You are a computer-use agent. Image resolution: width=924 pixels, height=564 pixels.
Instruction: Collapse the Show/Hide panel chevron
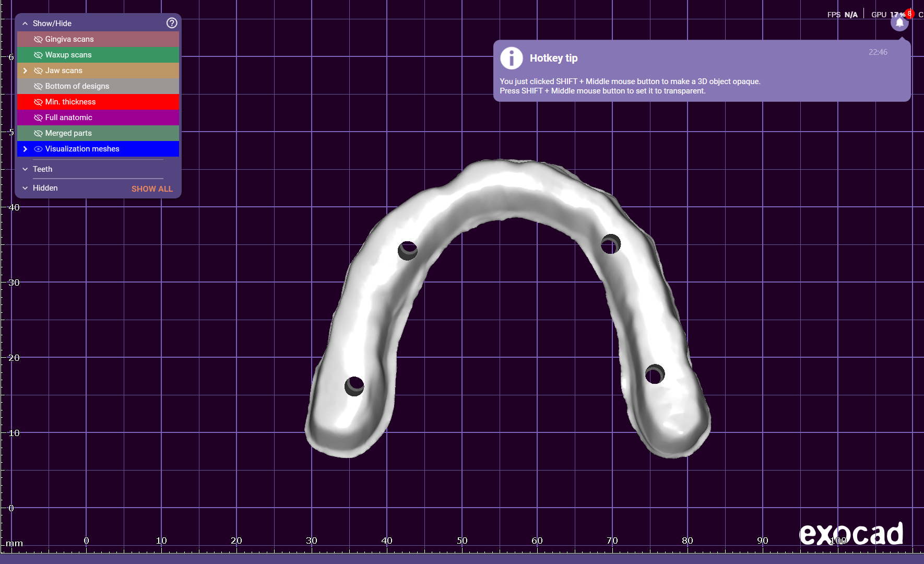(x=25, y=23)
